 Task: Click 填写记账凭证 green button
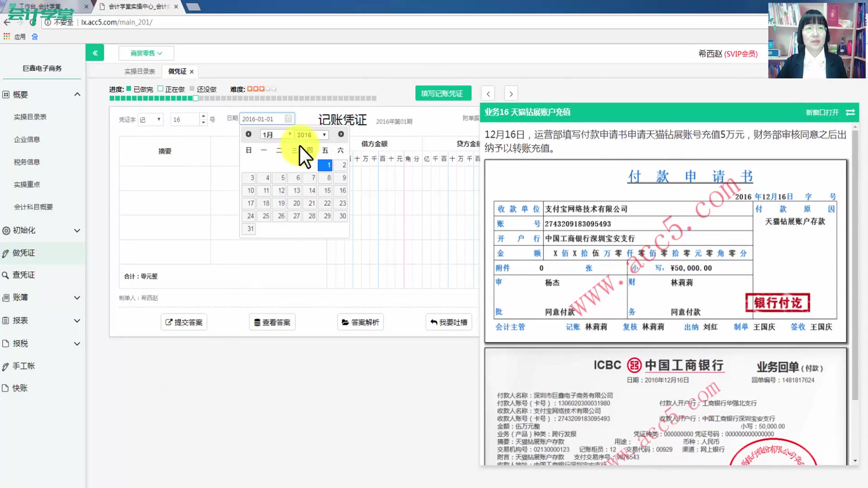443,94
